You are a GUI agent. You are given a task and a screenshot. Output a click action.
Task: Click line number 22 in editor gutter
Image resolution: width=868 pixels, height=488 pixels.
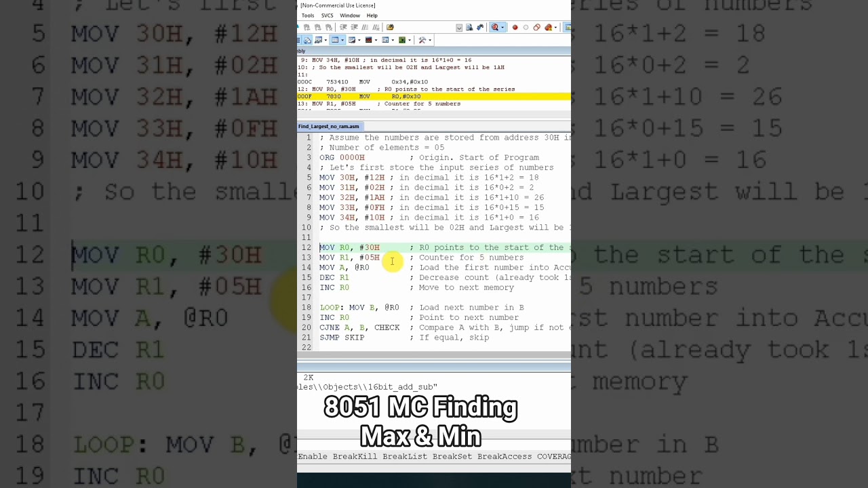coord(307,347)
